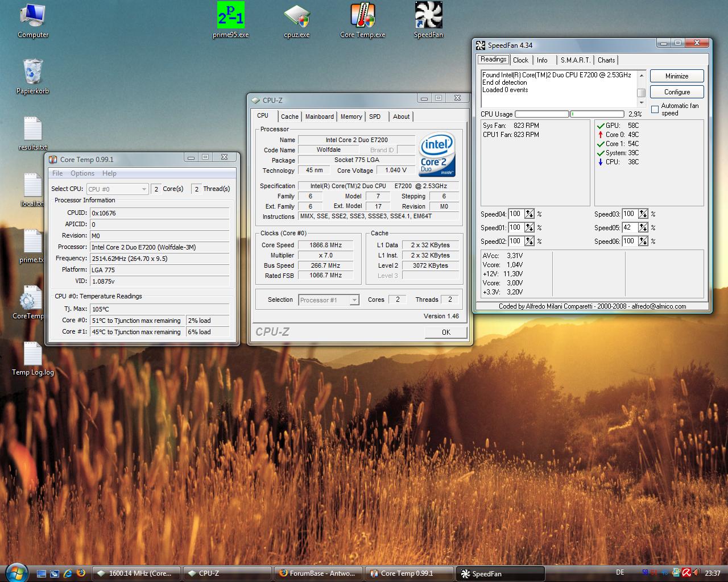Adjust the Speed02 spinner arrows
Image resolution: width=728 pixels, height=582 pixels.
pyautogui.click(x=530, y=242)
